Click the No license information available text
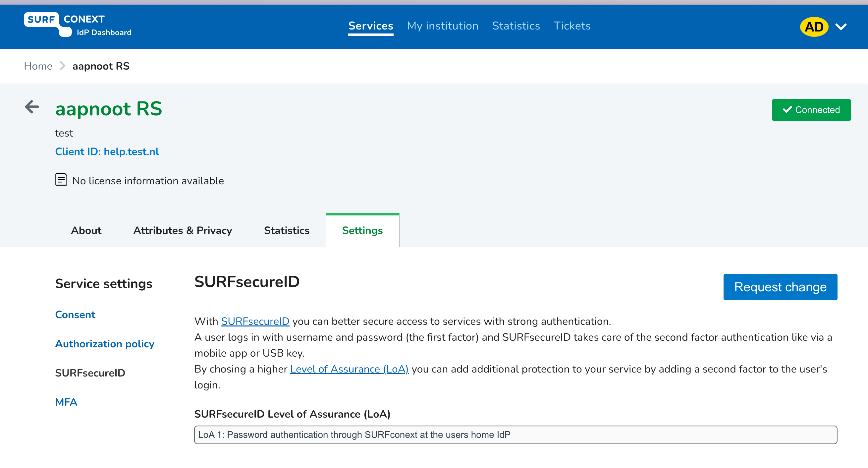The width and height of the screenshot is (868, 468). pos(148,181)
